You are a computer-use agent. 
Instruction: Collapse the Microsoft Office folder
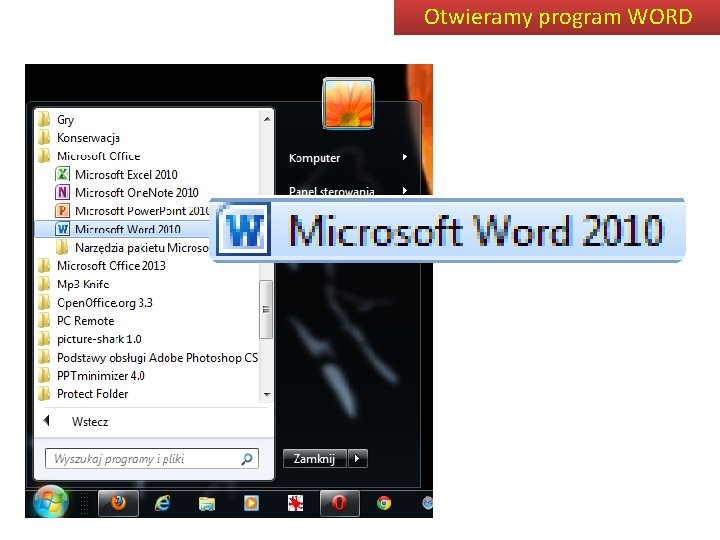click(x=89, y=156)
